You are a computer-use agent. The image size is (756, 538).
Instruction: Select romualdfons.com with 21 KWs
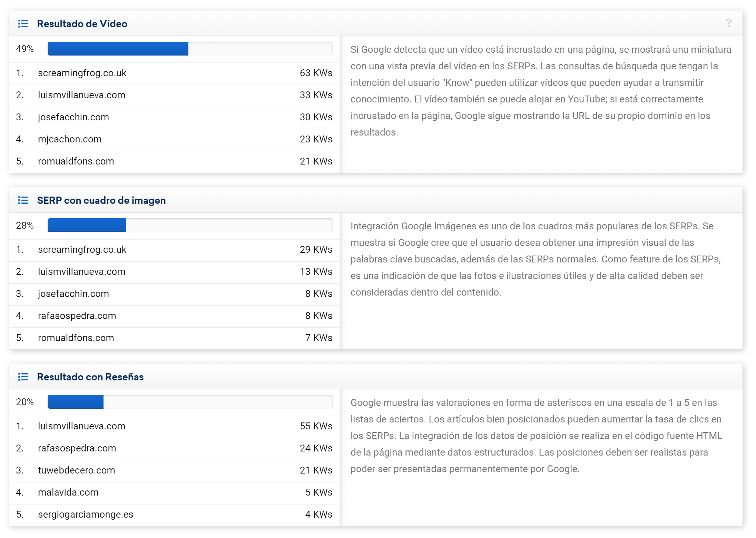76,161
